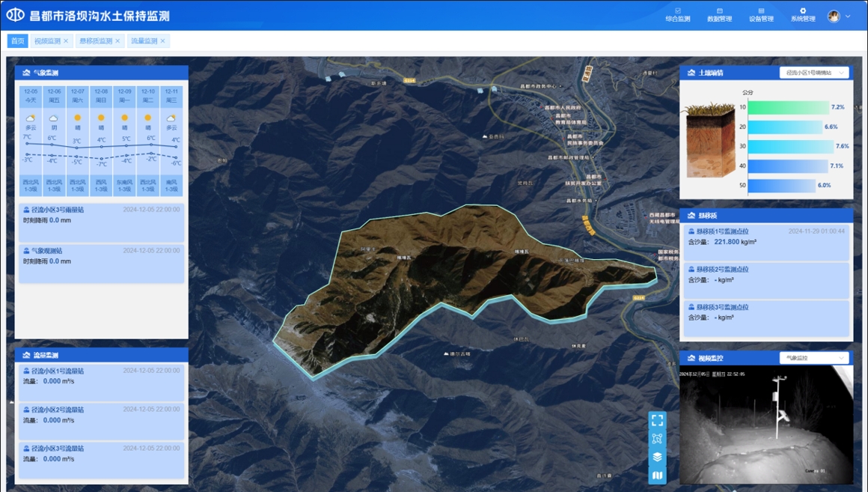Open the 径流小区2号流量站 card
The width and height of the screenshot is (868, 492).
click(x=101, y=422)
